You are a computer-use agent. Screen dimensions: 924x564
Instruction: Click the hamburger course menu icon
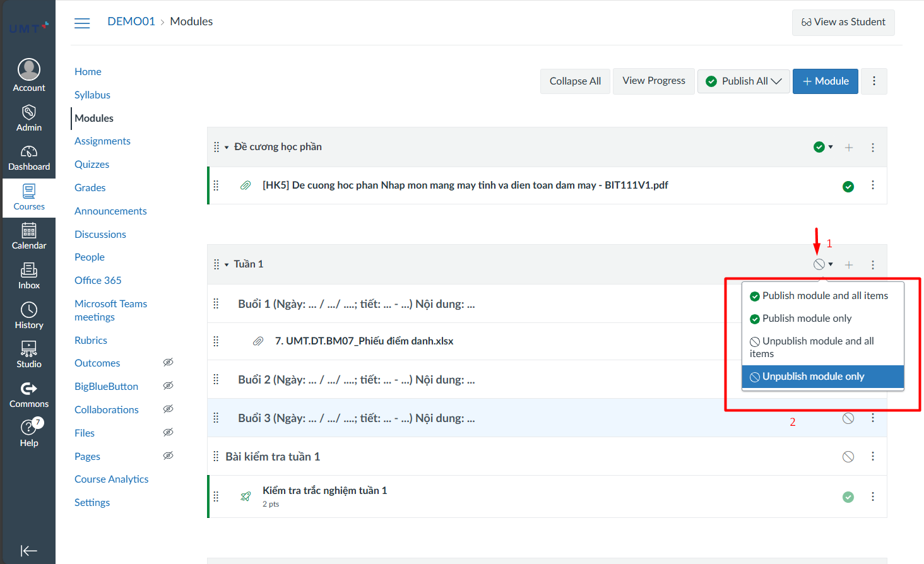[82, 23]
